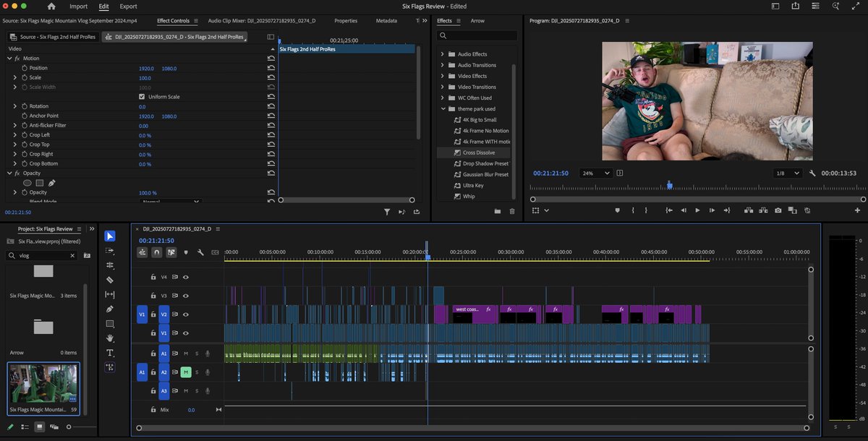Select the Pen tool in the toolbar
The height and width of the screenshot is (441, 868).
109,309
